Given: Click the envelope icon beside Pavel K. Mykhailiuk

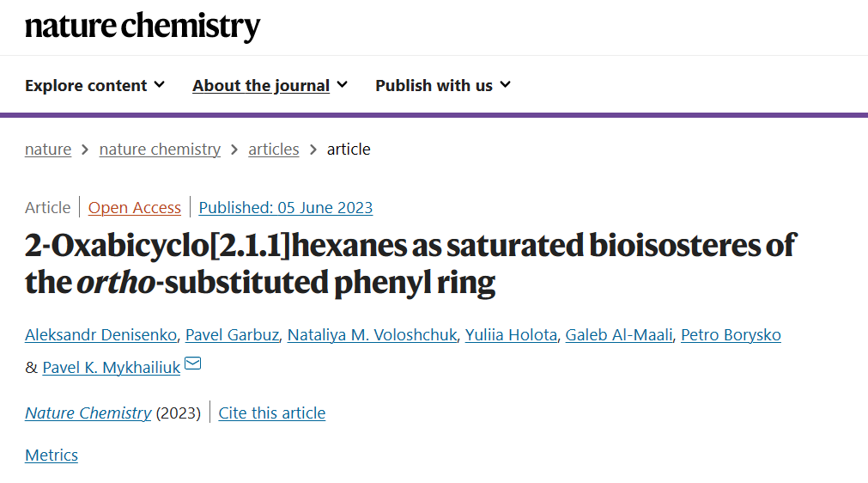Looking at the screenshot, I should point(192,364).
